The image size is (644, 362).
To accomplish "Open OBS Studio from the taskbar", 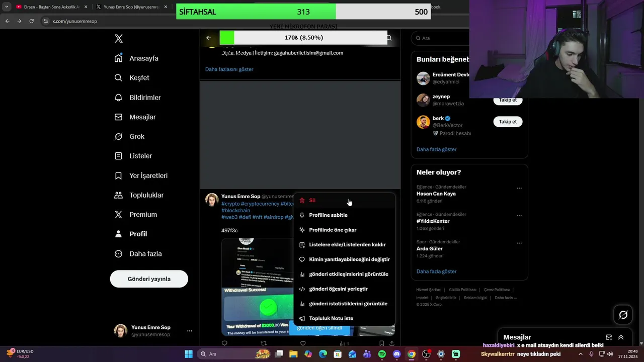I will click(x=426, y=354).
